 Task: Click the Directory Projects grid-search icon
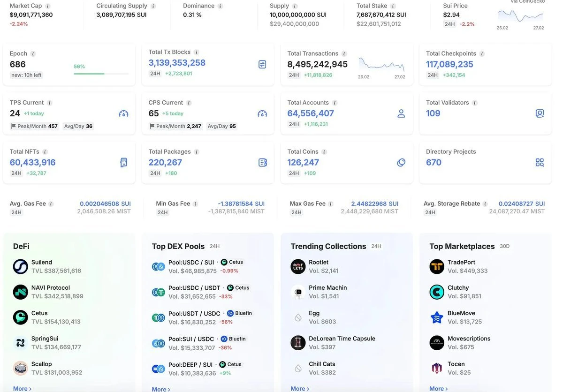click(540, 163)
